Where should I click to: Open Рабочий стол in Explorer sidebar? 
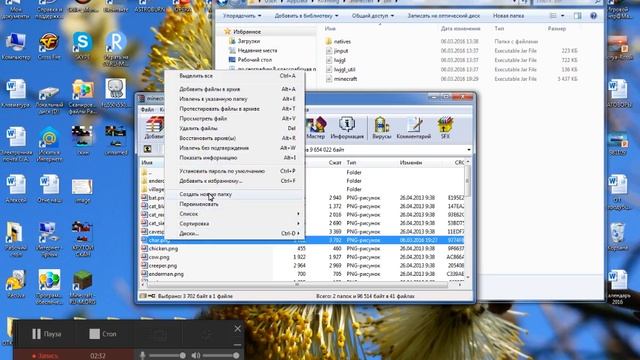251,60
